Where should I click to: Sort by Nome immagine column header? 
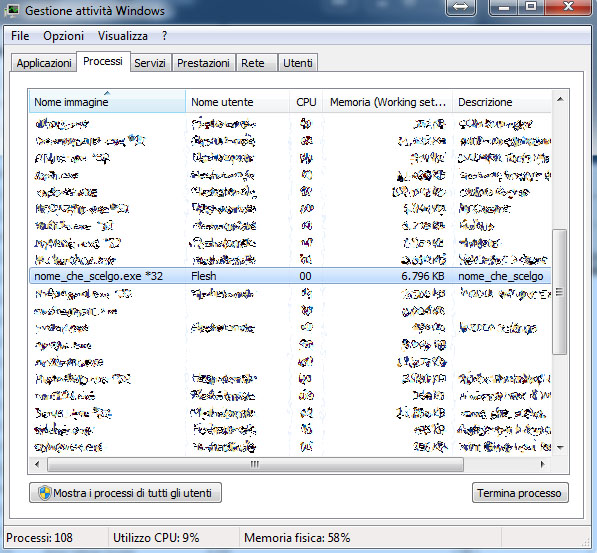pos(107,102)
